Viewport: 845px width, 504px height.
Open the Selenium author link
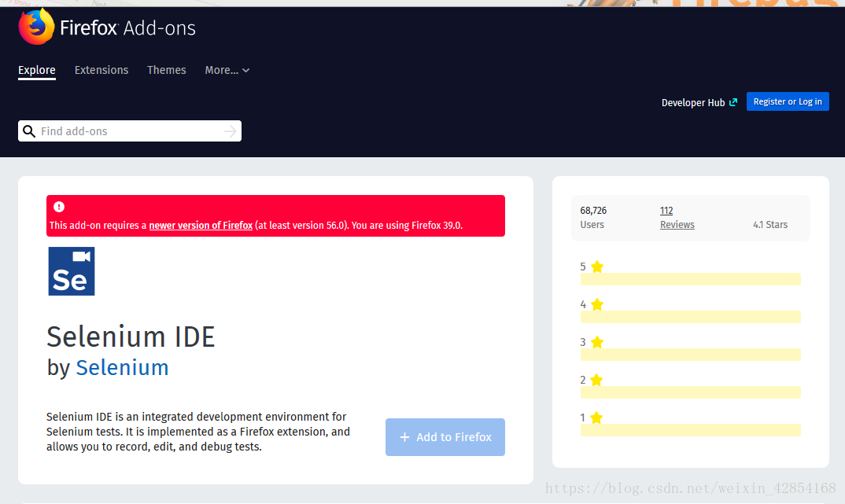tap(122, 368)
